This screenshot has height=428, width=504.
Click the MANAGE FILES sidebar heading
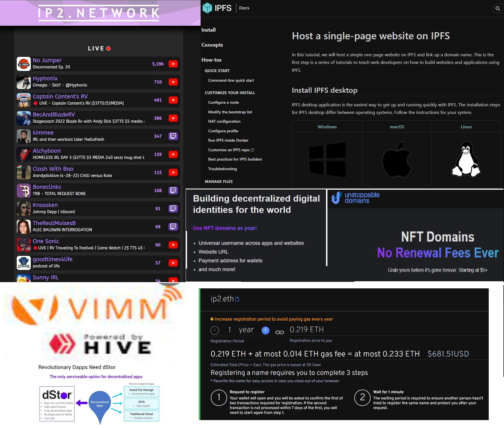(x=219, y=181)
